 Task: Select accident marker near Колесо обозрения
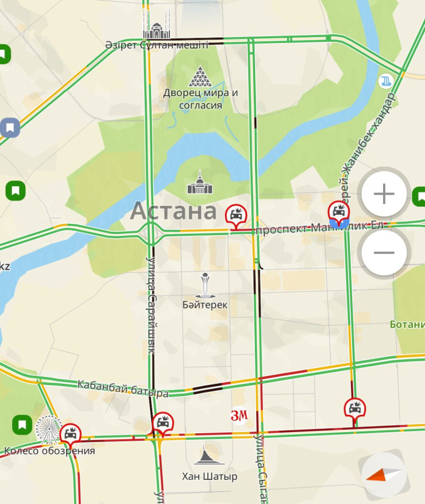click(70, 436)
